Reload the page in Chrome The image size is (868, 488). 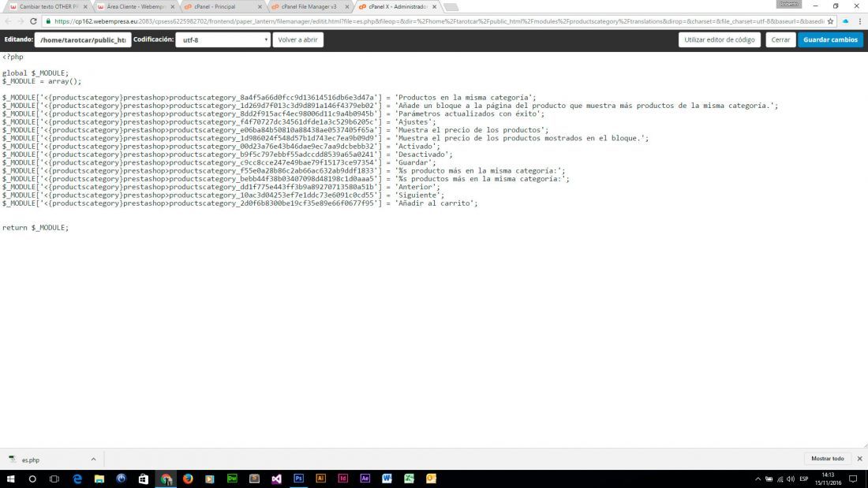(33, 21)
